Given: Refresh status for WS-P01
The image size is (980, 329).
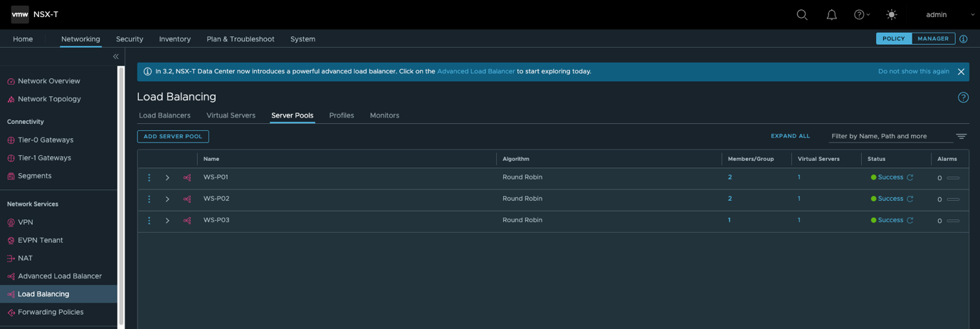Looking at the screenshot, I should pyautogui.click(x=910, y=177).
